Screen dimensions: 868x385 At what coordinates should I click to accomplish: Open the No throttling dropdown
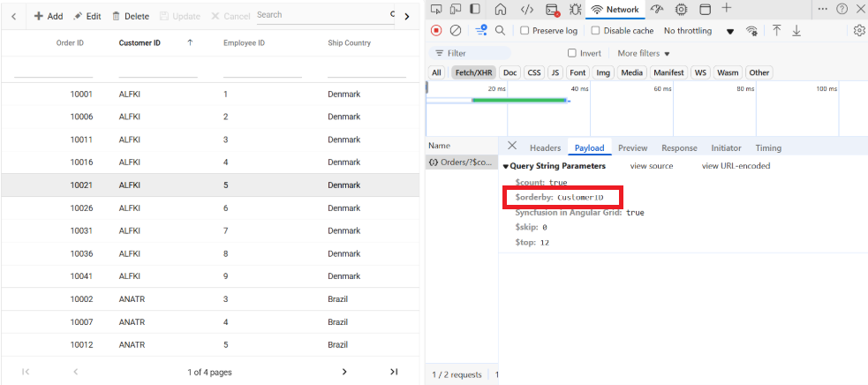pos(698,31)
